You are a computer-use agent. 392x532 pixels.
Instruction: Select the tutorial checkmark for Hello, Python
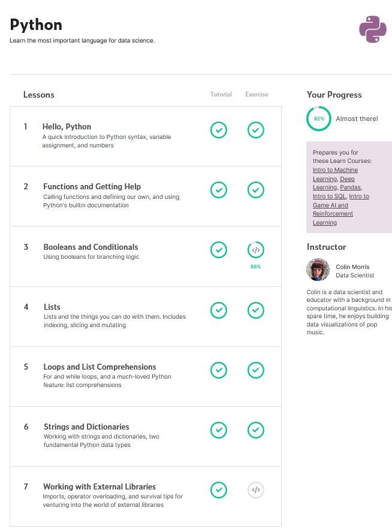219,130
